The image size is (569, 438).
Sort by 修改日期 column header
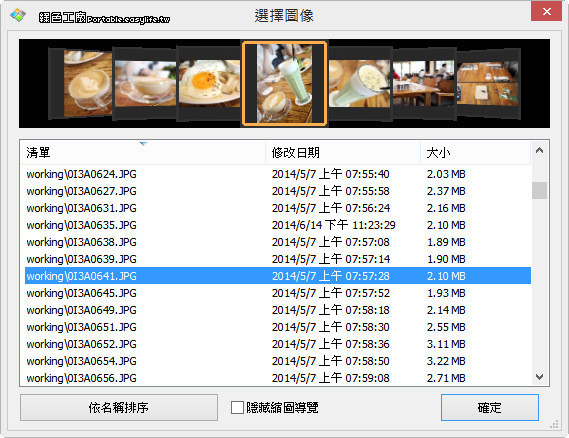tap(343, 152)
